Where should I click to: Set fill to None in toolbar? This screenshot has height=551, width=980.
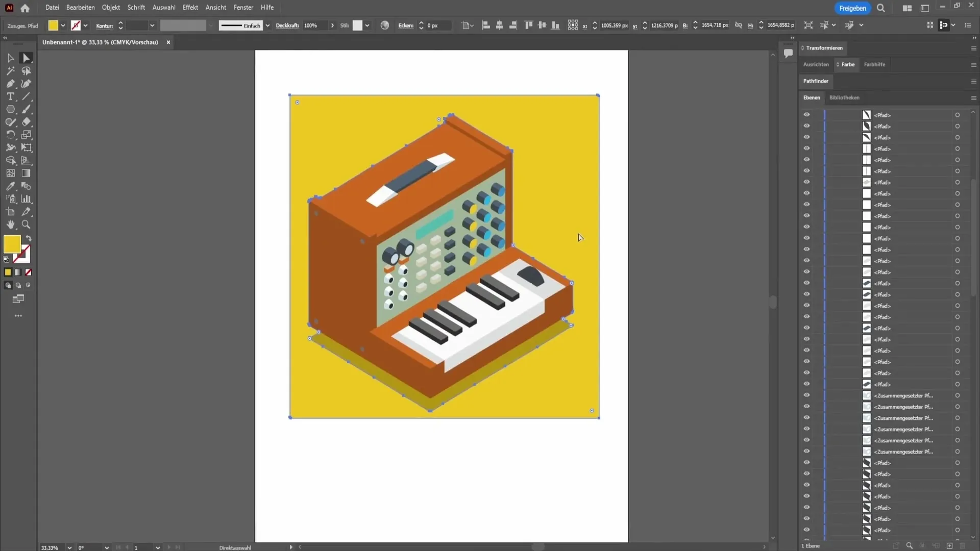pos(29,272)
